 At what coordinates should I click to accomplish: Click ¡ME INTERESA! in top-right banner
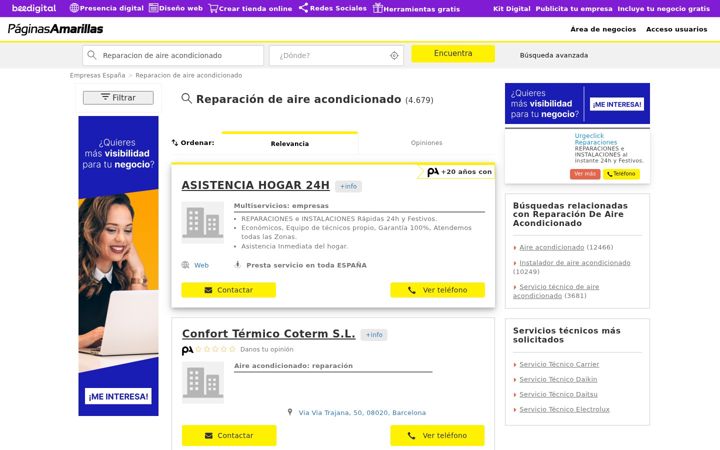coord(617,104)
